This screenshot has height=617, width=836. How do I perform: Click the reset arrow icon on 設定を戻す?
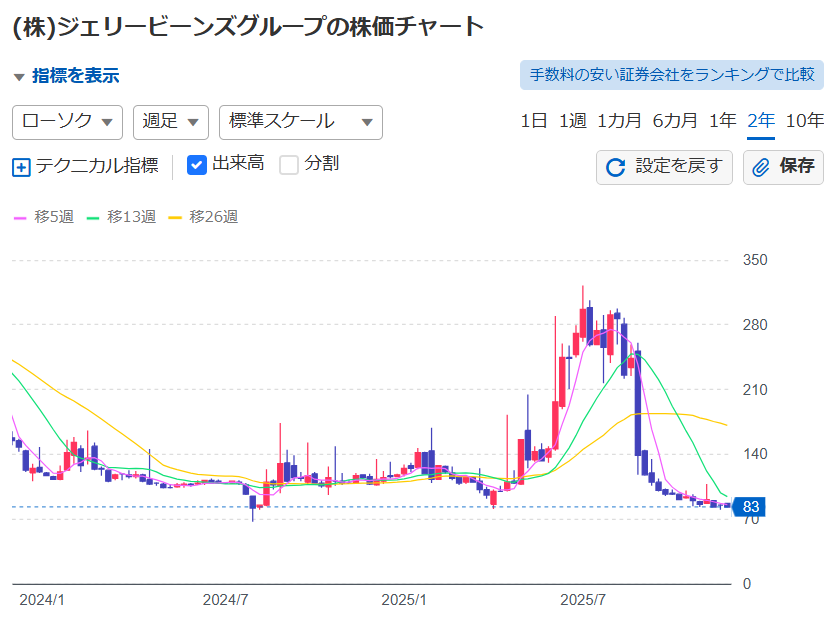point(616,167)
